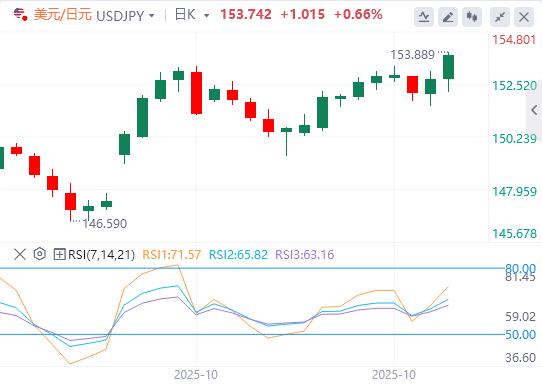Click the RSI(7,14,21) indicator label
The image size is (542, 385).
click(101, 255)
